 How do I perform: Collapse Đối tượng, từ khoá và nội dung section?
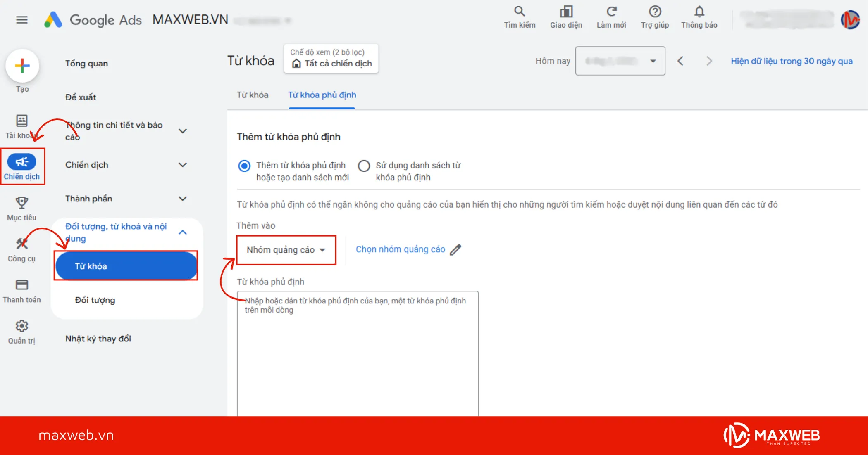pos(182,232)
